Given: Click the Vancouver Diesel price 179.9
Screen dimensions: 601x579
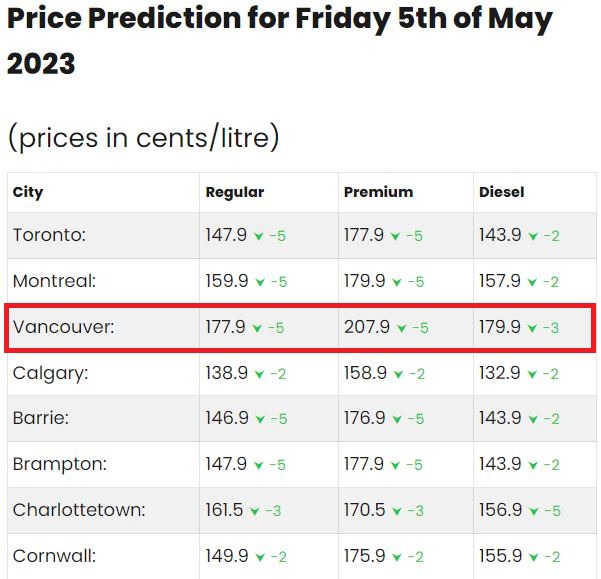Looking at the screenshot, I should [x=500, y=327].
